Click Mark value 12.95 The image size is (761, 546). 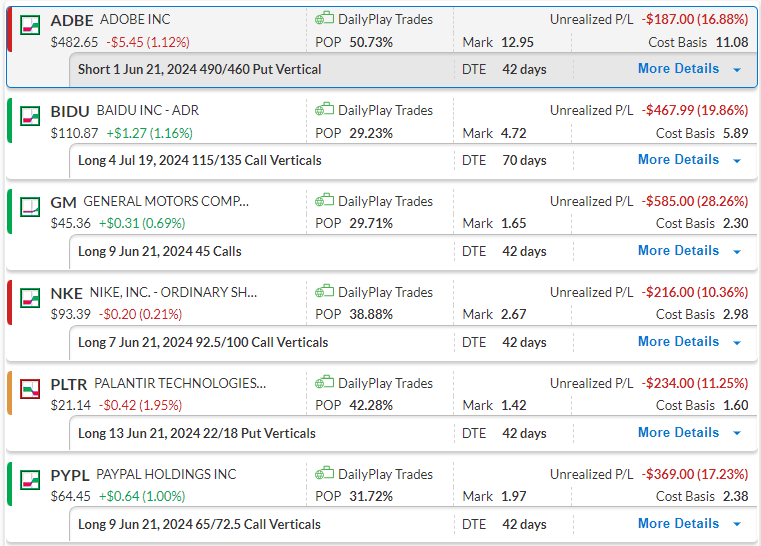coord(517,43)
